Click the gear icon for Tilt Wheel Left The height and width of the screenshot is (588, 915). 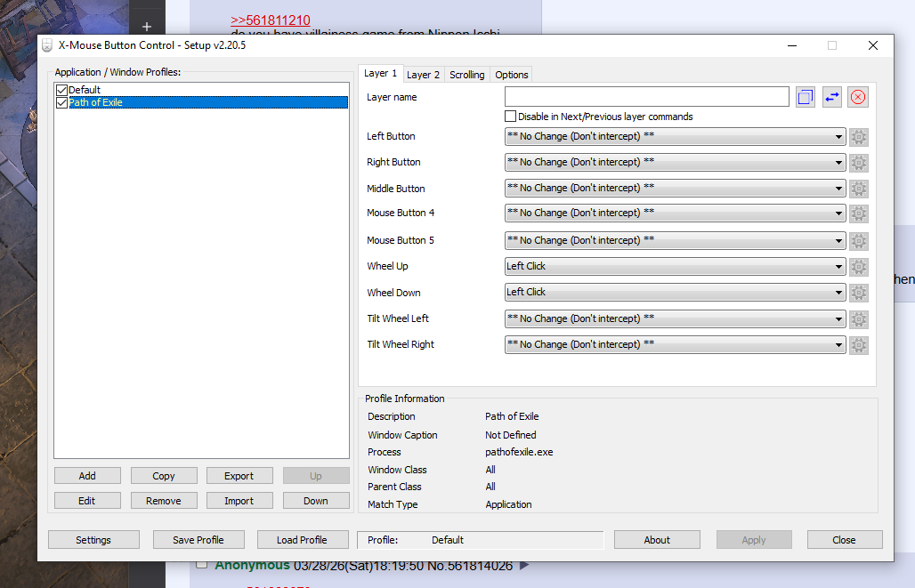click(x=858, y=319)
